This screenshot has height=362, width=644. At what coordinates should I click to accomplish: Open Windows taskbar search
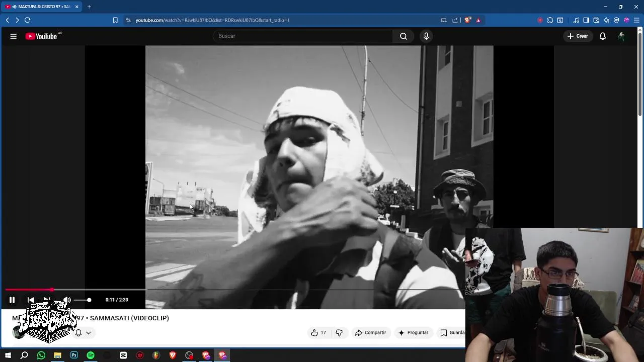coord(24,355)
